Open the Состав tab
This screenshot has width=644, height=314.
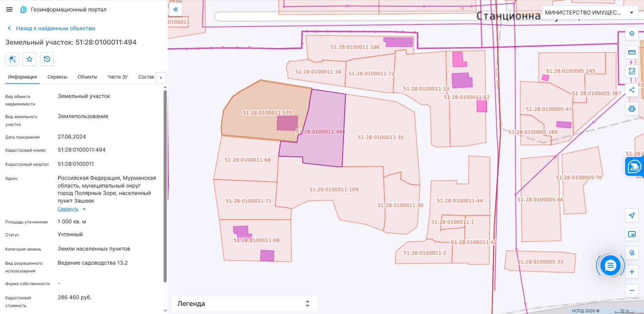click(146, 77)
